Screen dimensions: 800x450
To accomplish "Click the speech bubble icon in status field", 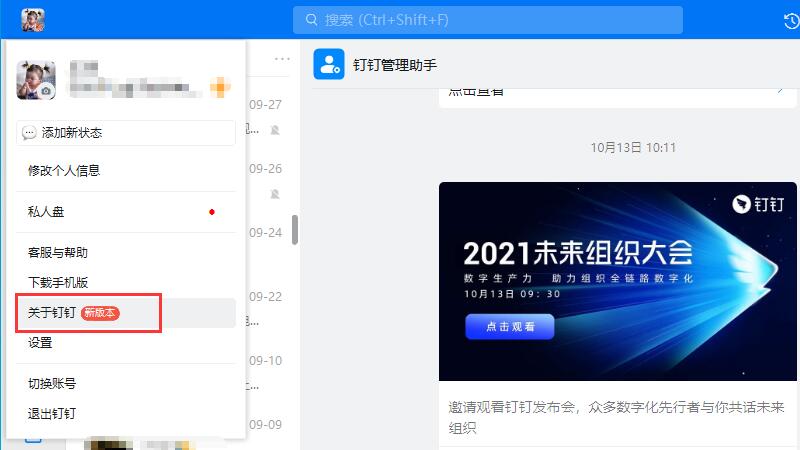I will 29,133.
